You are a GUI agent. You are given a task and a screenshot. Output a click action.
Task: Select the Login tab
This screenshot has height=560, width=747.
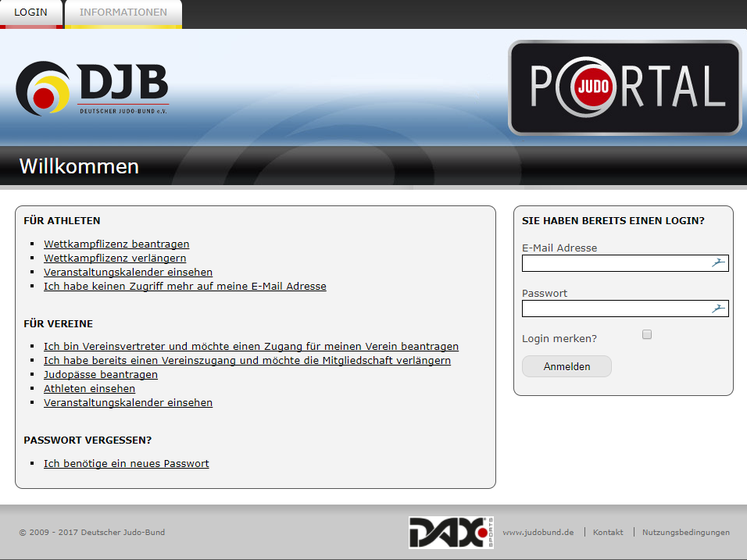(x=30, y=12)
